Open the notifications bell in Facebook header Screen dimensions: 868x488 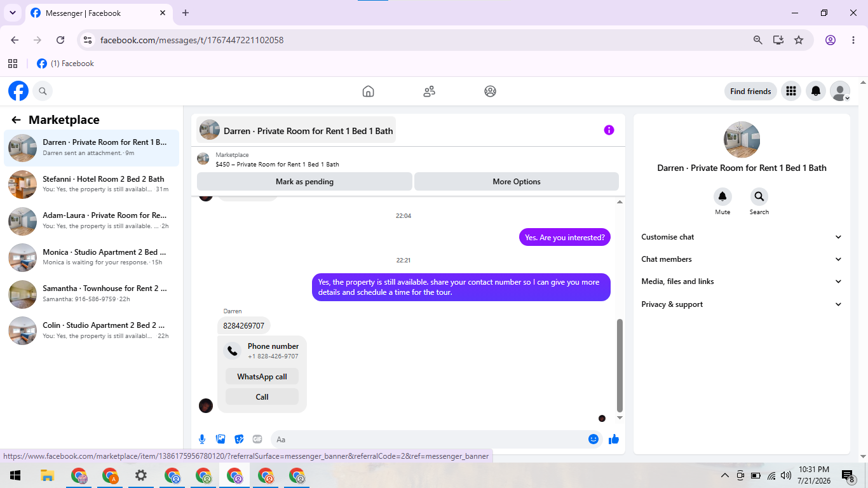[x=816, y=91]
